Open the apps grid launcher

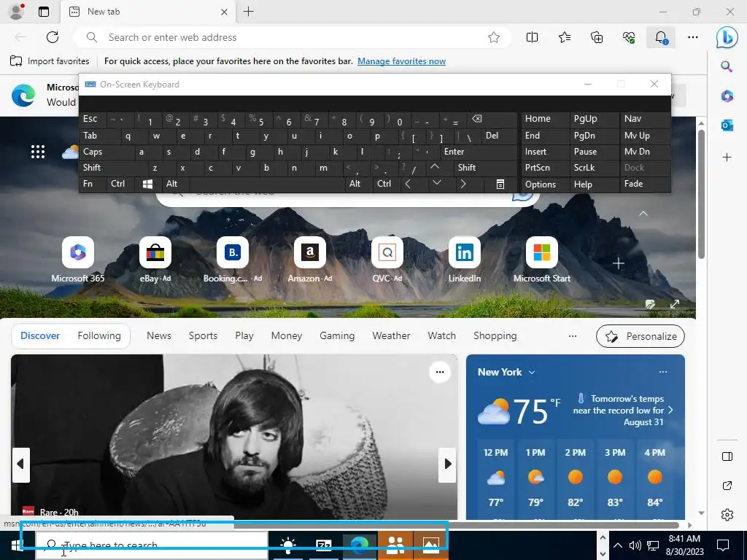tap(38, 152)
